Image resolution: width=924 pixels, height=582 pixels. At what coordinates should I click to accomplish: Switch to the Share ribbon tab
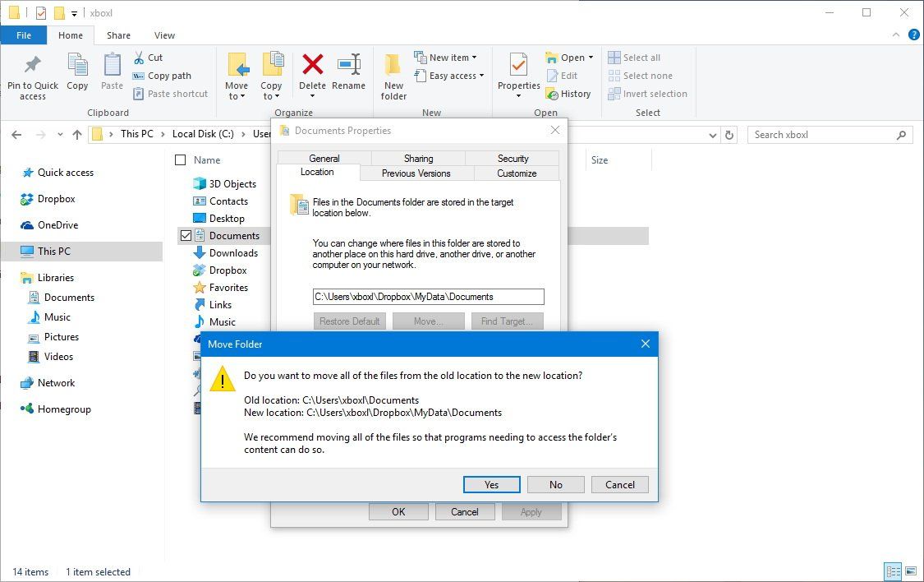pyautogui.click(x=118, y=35)
